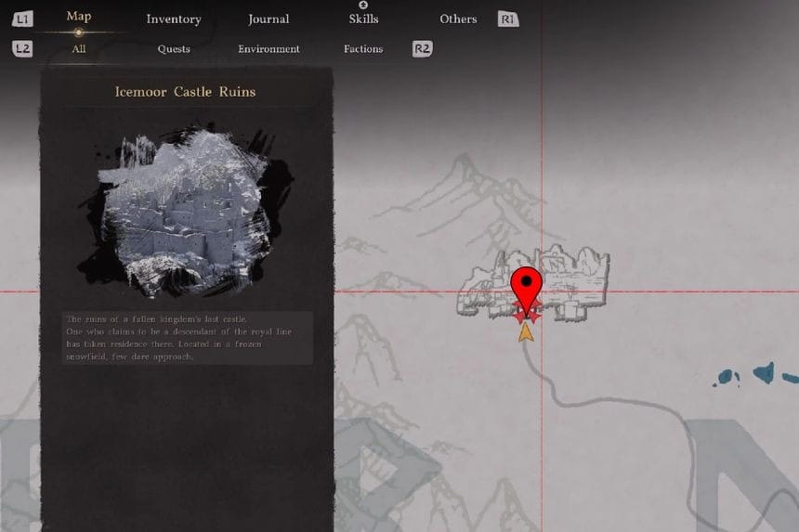
Task: Click the orange player arrow on map
Action: pos(527,331)
